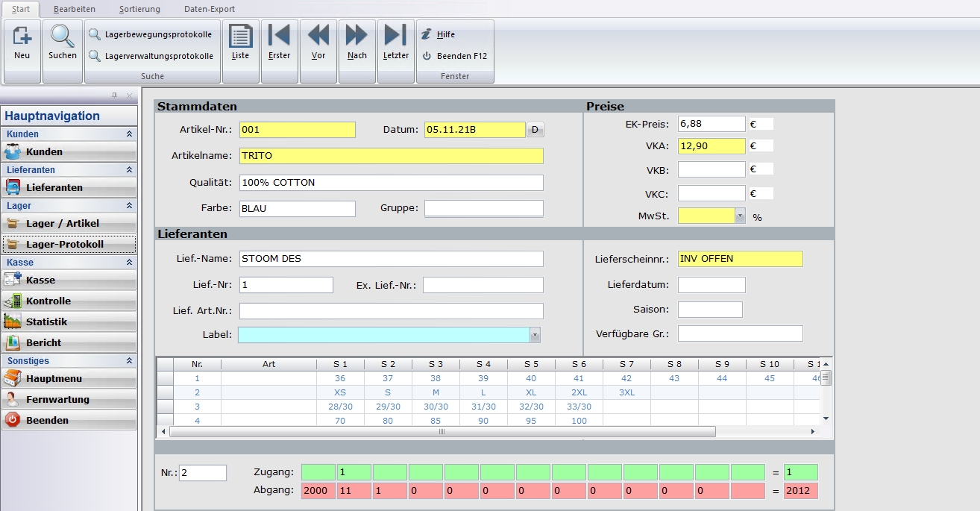The height and width of the screenshot is (511, 980).
Task: Open the MwSt. dropdown
Action: 740,216
